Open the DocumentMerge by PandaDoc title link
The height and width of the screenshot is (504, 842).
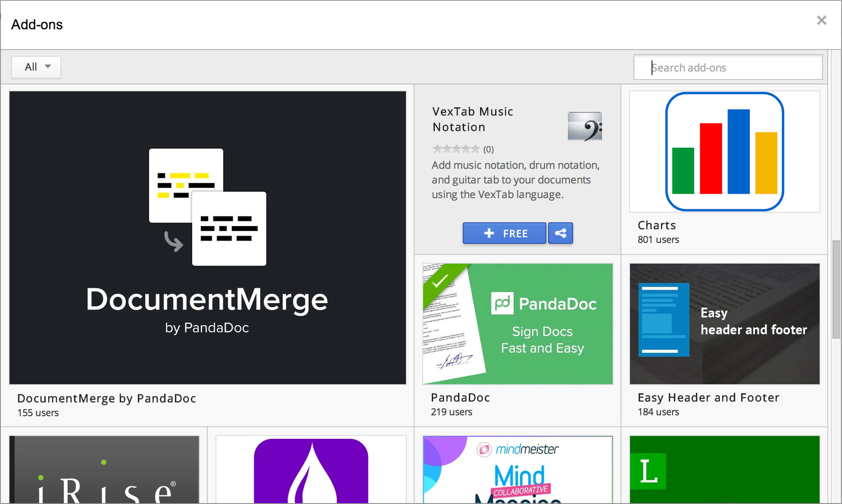pos(107,398)
